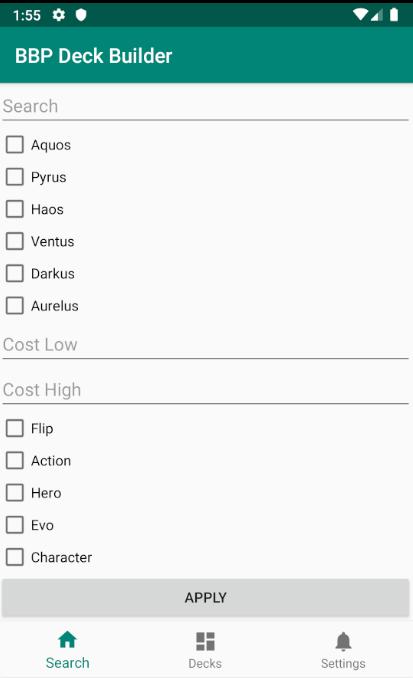Click the Cost Low input field
This screenshot has height=678, width=413.
click(x=205, y=345)
